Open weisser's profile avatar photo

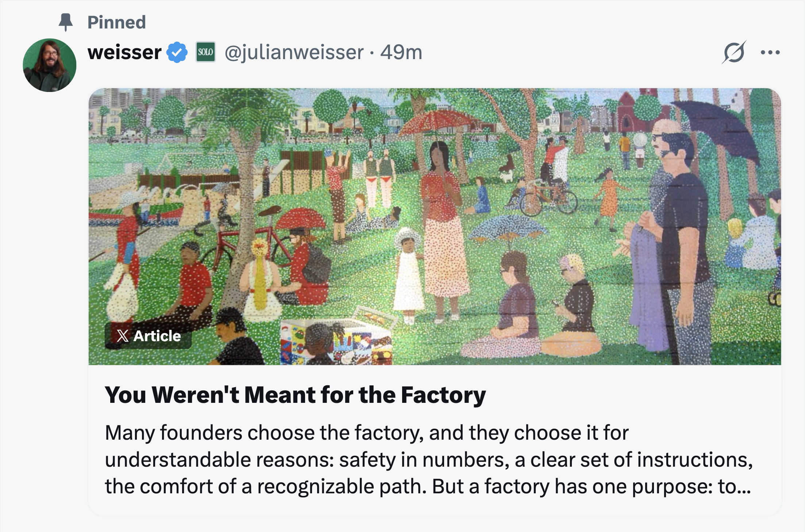(x=50, y=65)
